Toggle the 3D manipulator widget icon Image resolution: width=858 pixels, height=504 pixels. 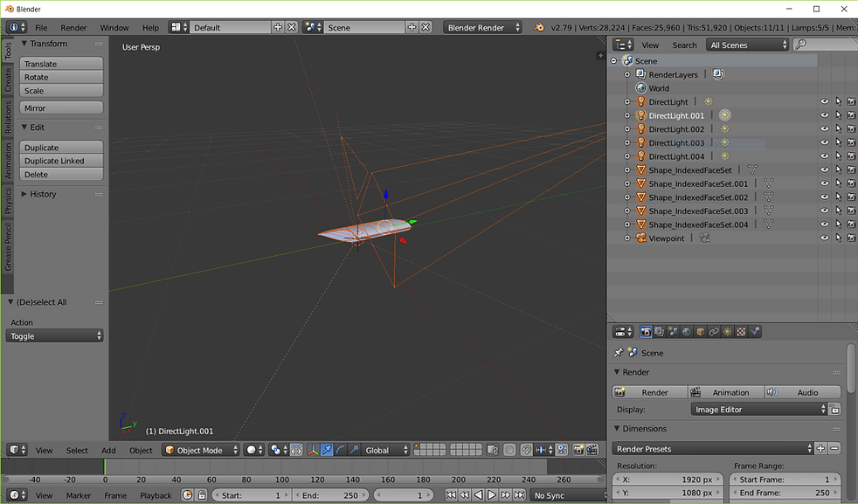313,450
